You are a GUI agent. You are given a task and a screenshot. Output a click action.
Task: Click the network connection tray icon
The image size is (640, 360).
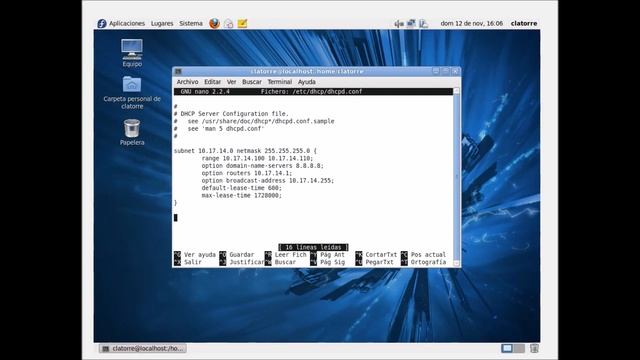[411, 23]
